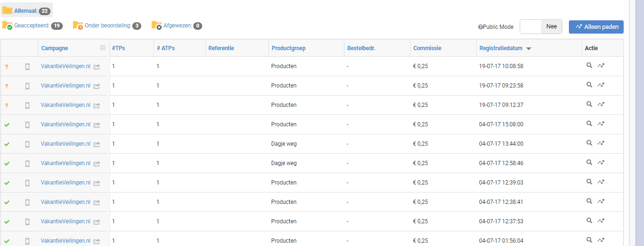Click the Alleen paden button
644x246 pixels.
(x=596, y=27)
